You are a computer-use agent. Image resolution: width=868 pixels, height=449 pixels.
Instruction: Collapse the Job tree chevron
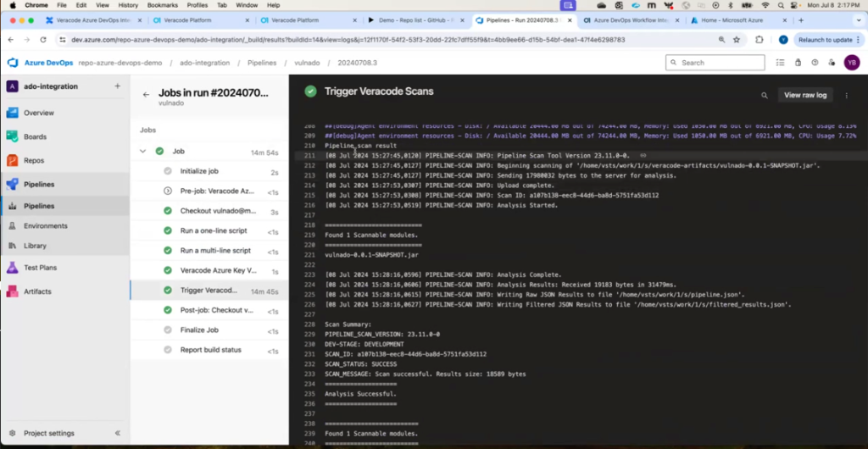pos(142,151)
